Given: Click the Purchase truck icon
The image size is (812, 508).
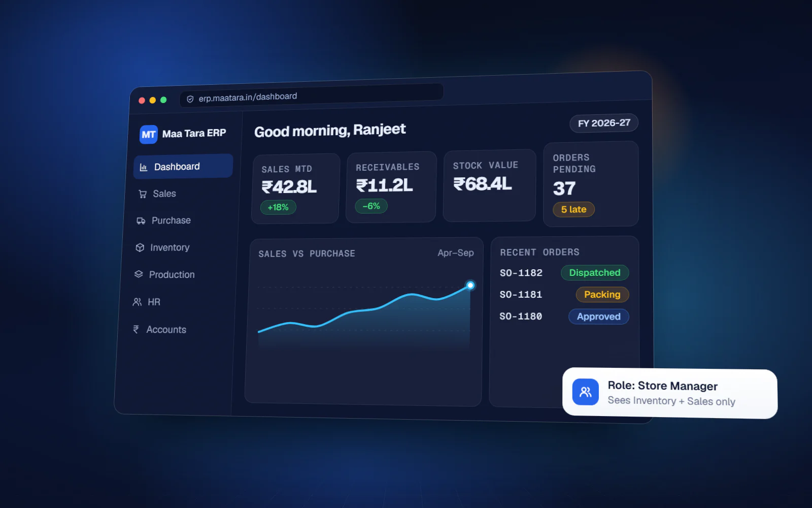Looking at the screenshot, I should coord(141,221).
